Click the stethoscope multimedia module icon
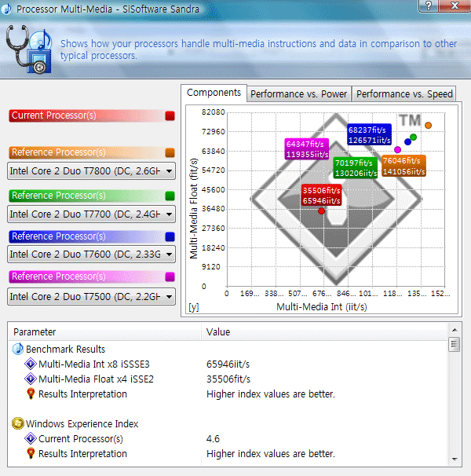This screenshot has width=471, height=476. 28,49
